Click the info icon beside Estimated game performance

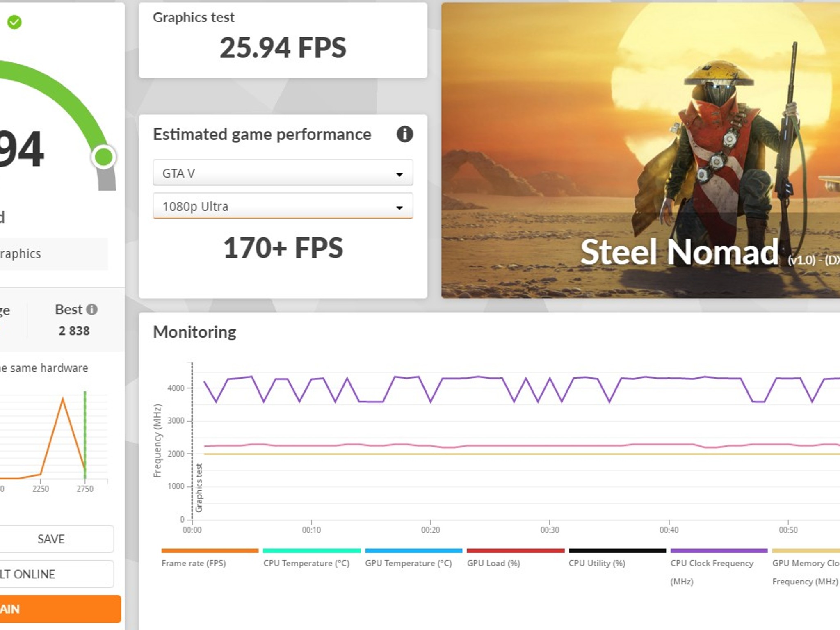404,134
